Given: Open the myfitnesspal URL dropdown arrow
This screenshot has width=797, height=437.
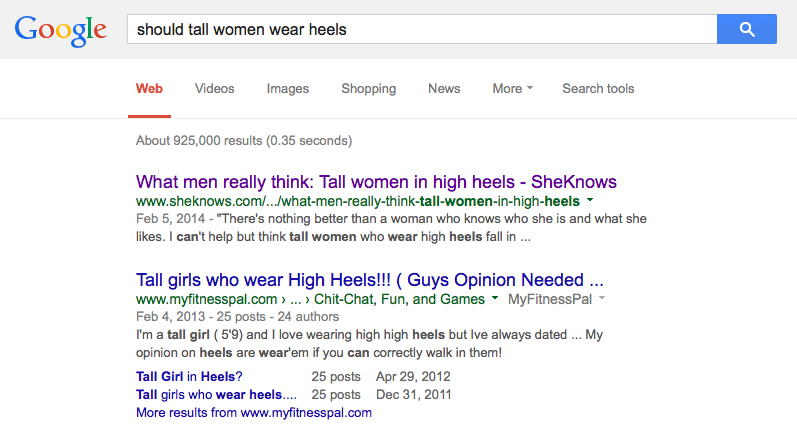Looking at the screenshot, I should coord(495,298).
